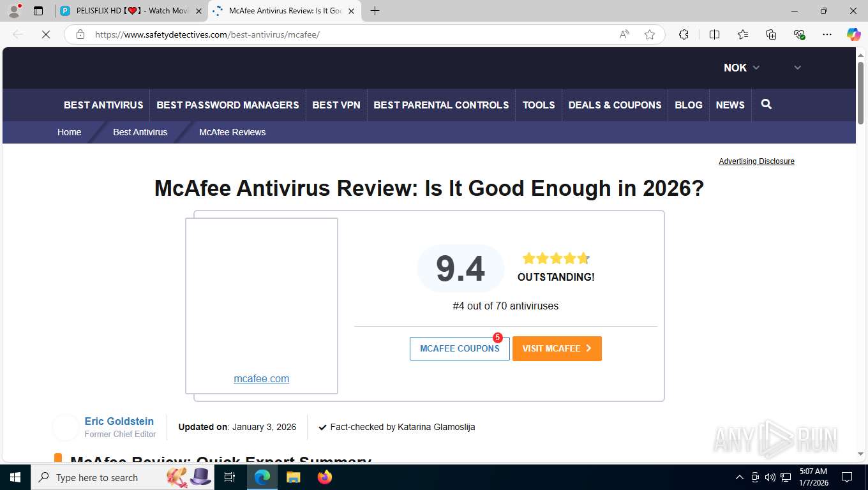Screen dimensions: 868x490
Task: Expand the NOK currency dropdown
Action: [x=742, y=68]
